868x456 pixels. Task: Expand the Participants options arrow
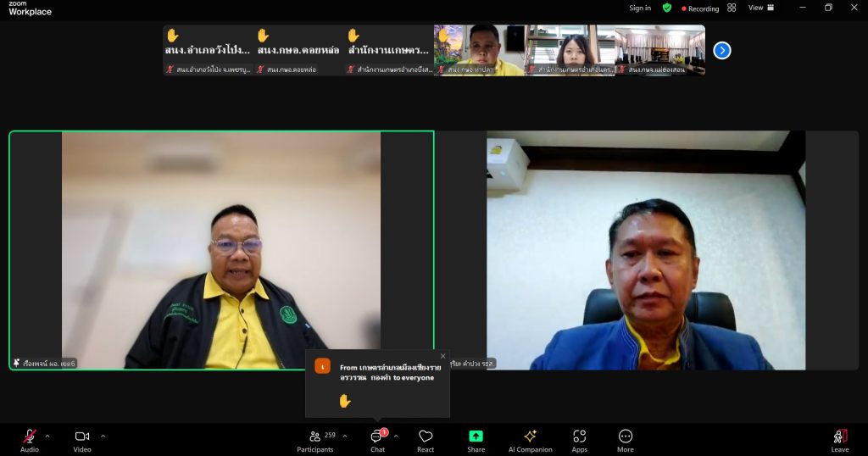point(345,437)
